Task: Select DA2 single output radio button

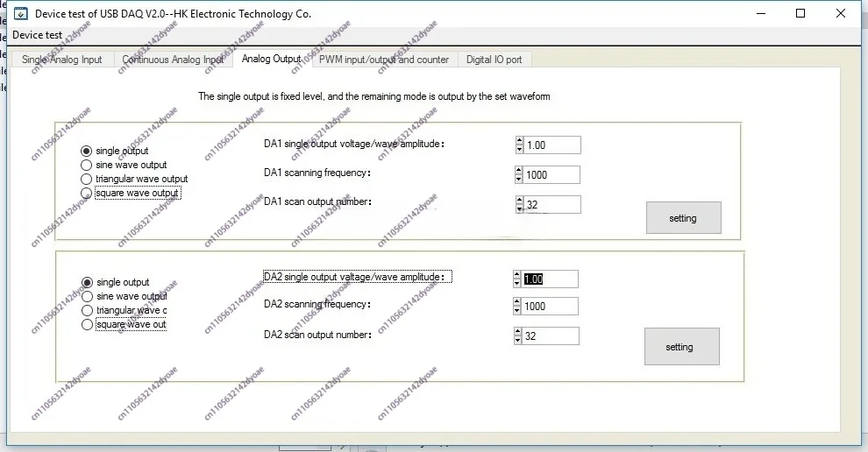Action: click(x=87, y=282)
